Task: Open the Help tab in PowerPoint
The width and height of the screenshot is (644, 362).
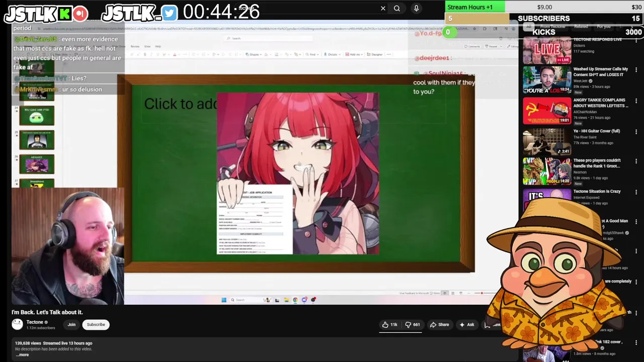Action: 158,46
